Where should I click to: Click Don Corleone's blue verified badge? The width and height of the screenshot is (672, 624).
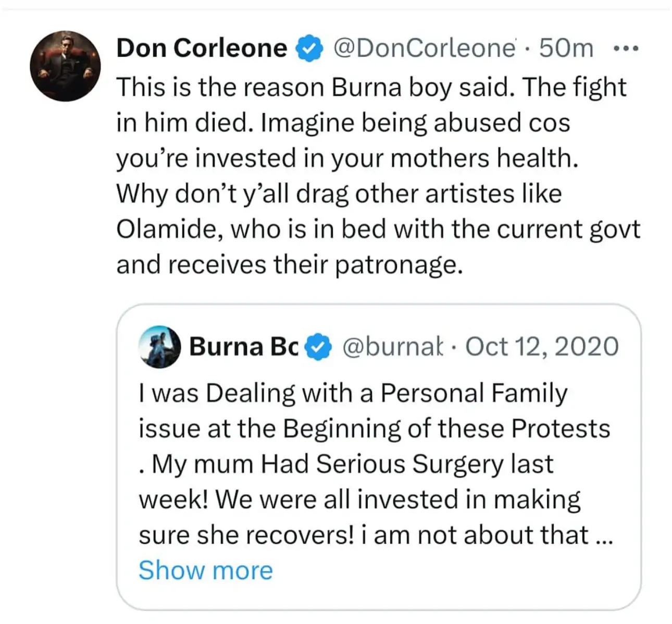[x=309, y=48]
